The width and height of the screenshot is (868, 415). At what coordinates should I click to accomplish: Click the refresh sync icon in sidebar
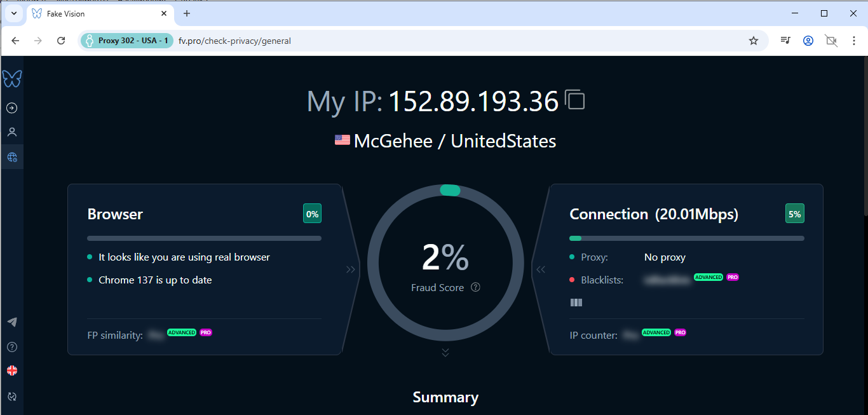pyautogui.click(x=11, y=397)
